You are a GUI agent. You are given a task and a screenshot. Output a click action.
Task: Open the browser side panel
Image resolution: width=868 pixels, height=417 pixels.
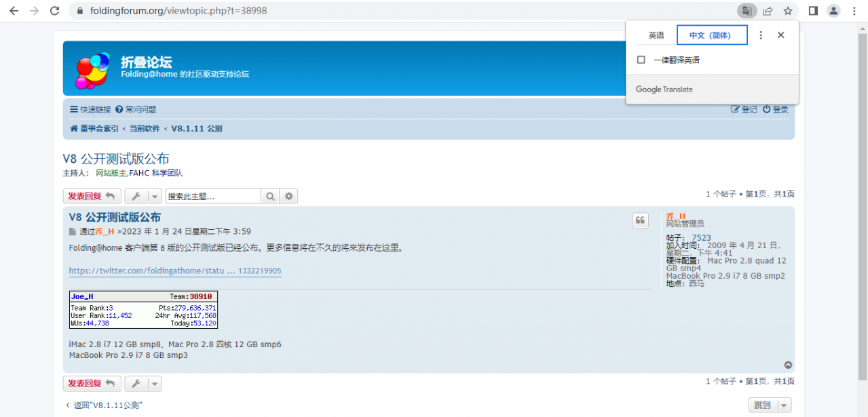(813, 11)
